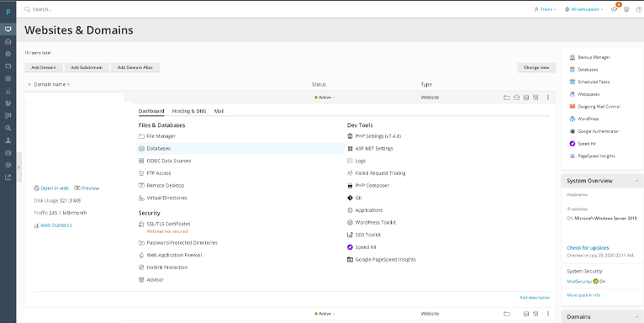Open the bar-chart Statistics icon in left sidebar
Image resolution: width=644 pixels, height=323 pixels.
click(8, 91)
